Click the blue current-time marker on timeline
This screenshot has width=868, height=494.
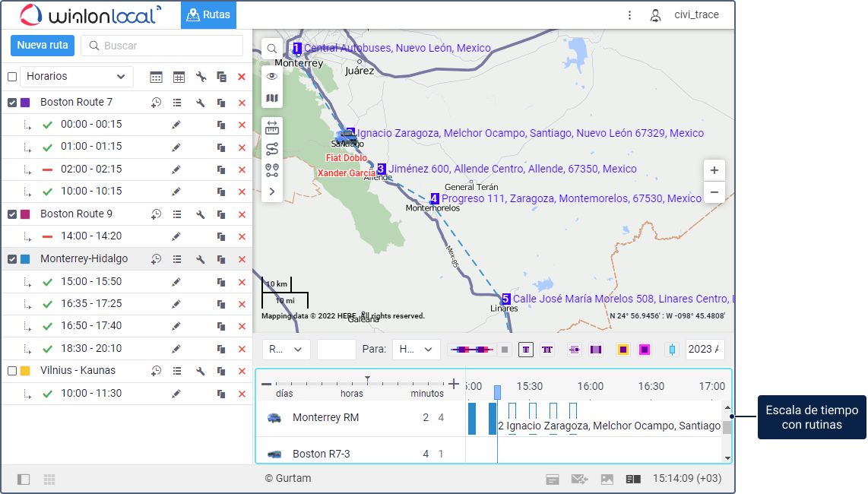[x=497, y=393]
